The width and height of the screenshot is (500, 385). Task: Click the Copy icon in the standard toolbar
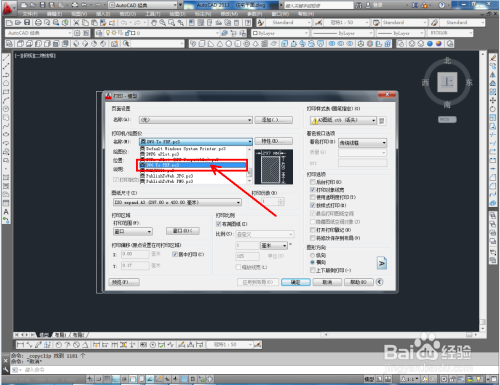(x=85, y=23)
